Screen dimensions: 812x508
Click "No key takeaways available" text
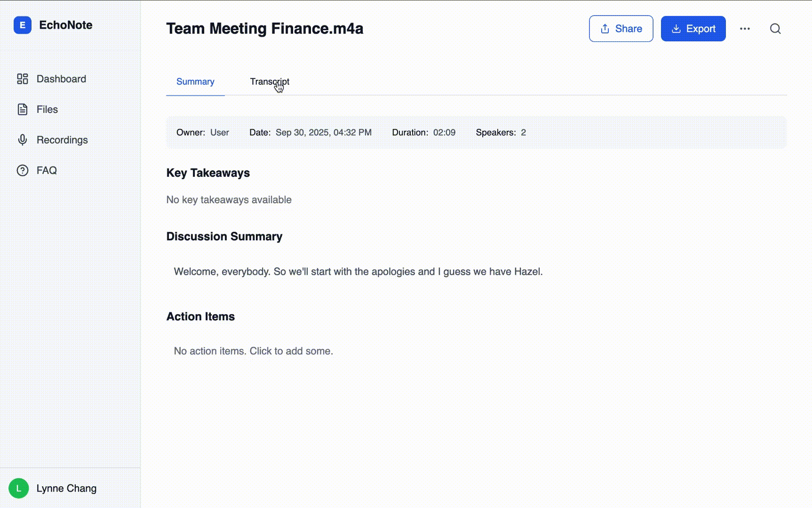click(229, 199)
